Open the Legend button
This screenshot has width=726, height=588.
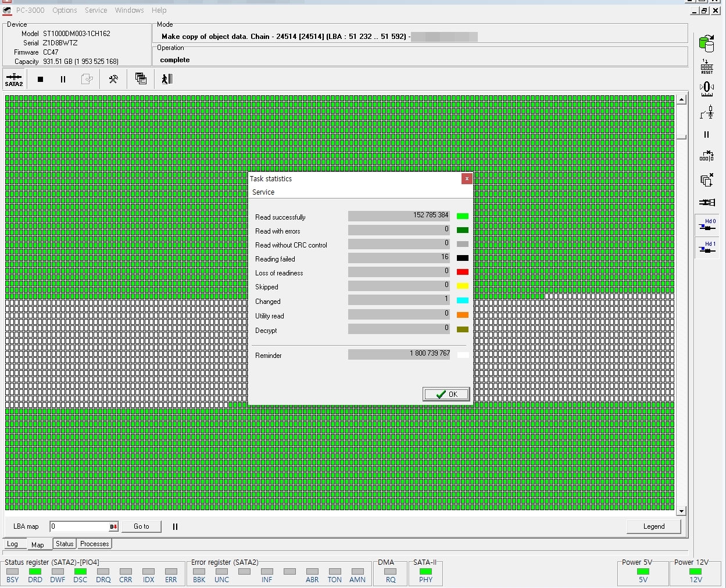coord(654,526)
